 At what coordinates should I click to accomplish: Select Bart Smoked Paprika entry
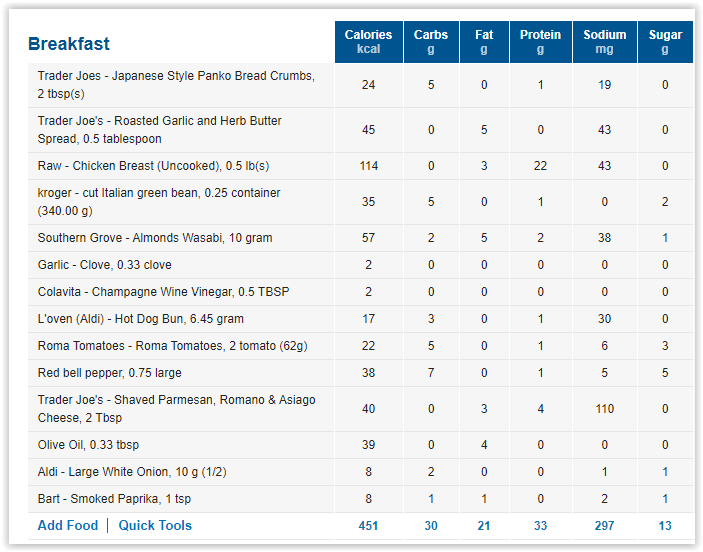click(114, 499)
